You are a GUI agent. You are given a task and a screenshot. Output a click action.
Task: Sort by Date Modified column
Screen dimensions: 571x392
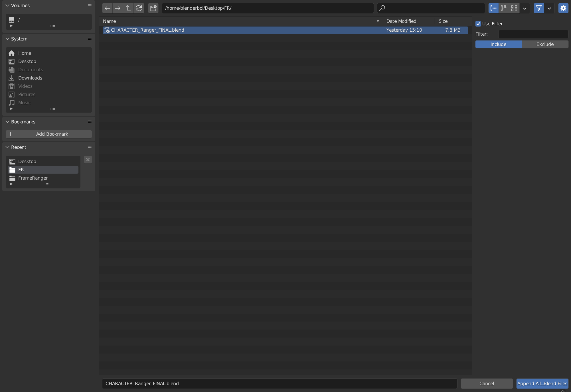(408, 21)
